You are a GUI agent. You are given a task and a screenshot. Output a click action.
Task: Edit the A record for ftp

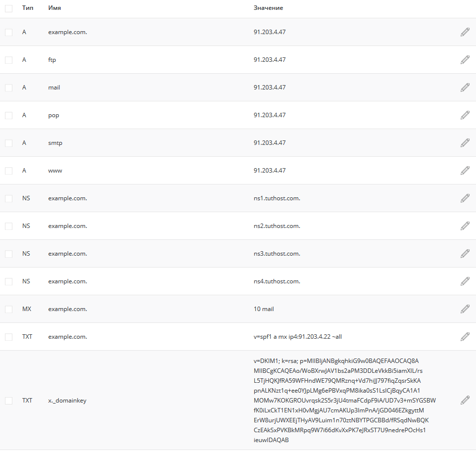pyautogui.click(x=465, y=60)
